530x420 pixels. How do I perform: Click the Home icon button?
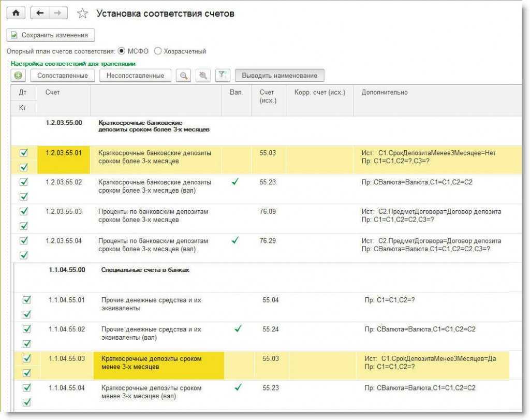(x=15, y=13)
